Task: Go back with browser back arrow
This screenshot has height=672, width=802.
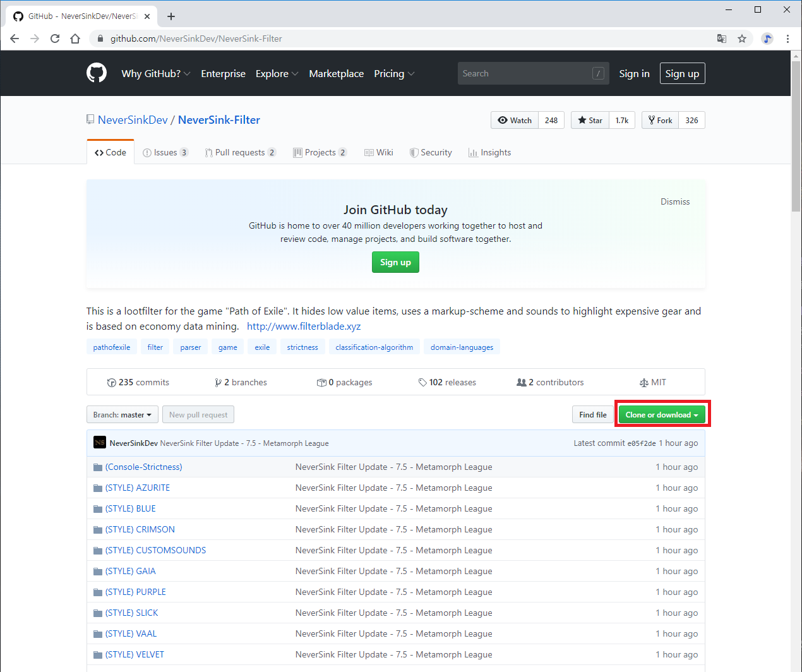Action: coord(15,39)
